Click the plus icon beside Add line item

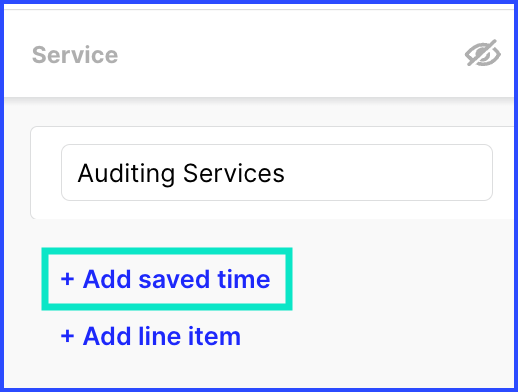point(67,336)
